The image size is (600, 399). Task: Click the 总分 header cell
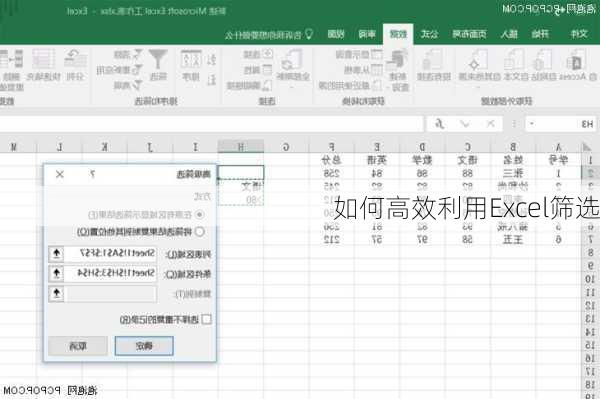331,160
